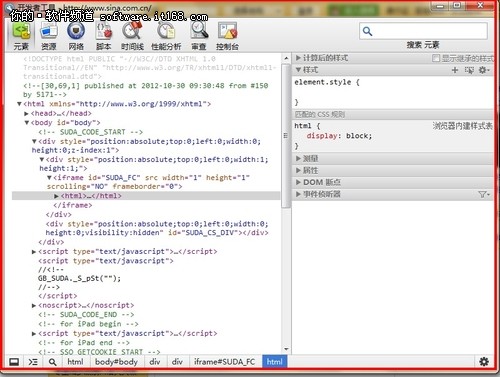Click scroll up arrow of DOM tree

[x=286, y=58]
